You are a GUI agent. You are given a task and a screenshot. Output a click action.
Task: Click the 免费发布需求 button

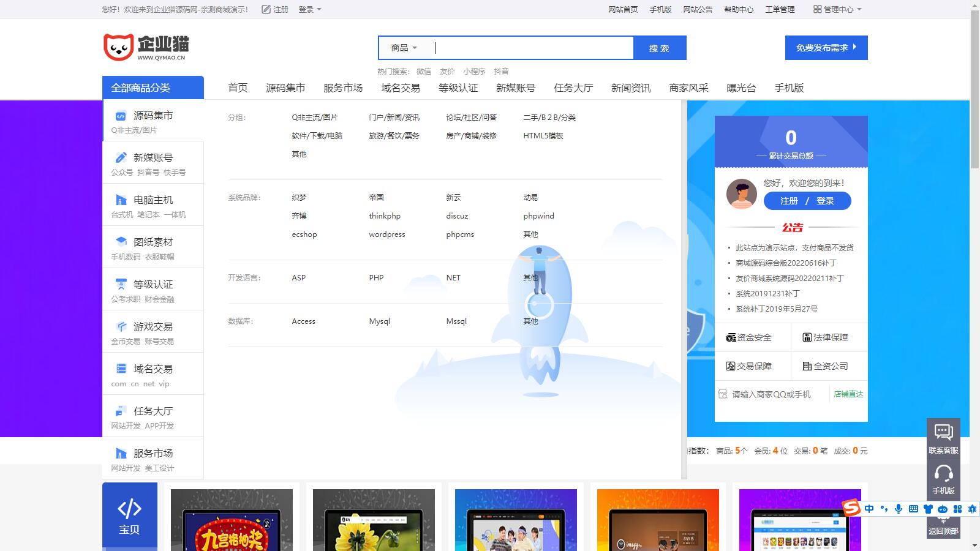[826, 48]
